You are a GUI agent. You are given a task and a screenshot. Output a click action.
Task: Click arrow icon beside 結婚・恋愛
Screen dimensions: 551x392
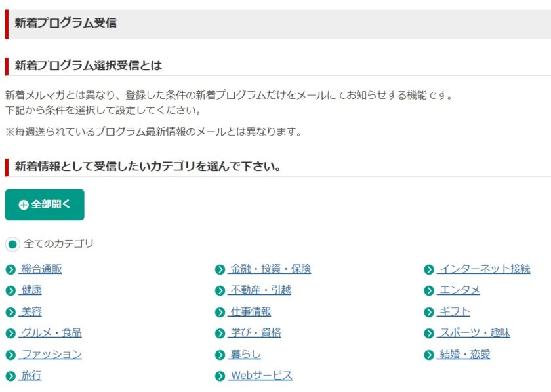pyautogui.click(x=429, y=355)
